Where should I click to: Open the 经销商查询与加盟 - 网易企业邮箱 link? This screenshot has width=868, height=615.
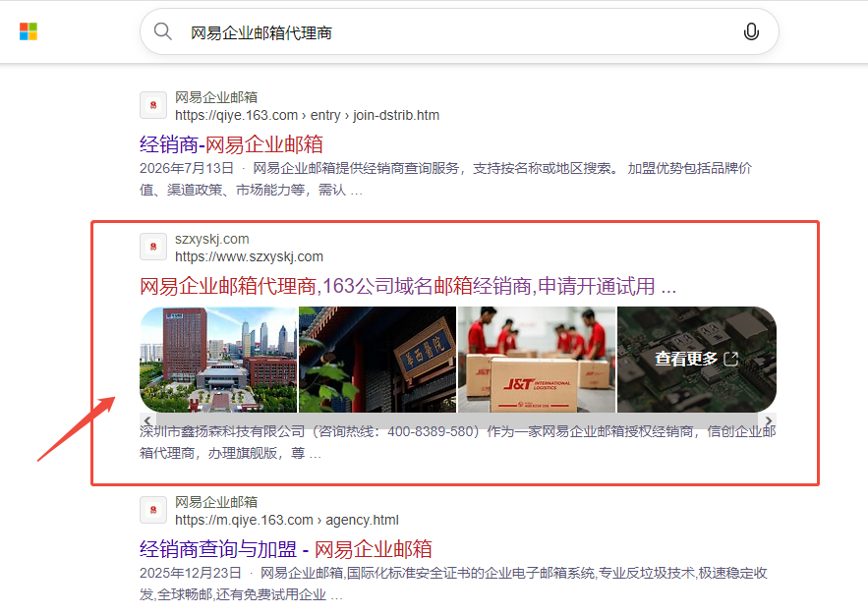286,550
